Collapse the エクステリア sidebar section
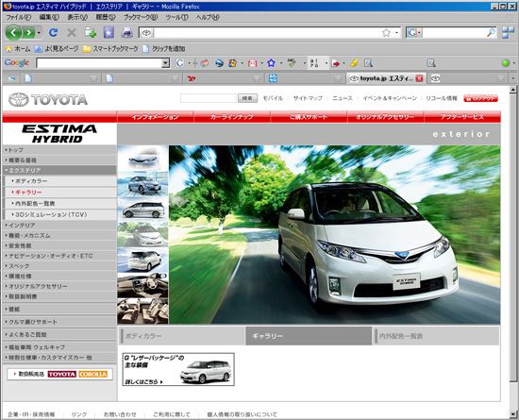The width and height of the screenshot is (519, 420). pos(59,170)
